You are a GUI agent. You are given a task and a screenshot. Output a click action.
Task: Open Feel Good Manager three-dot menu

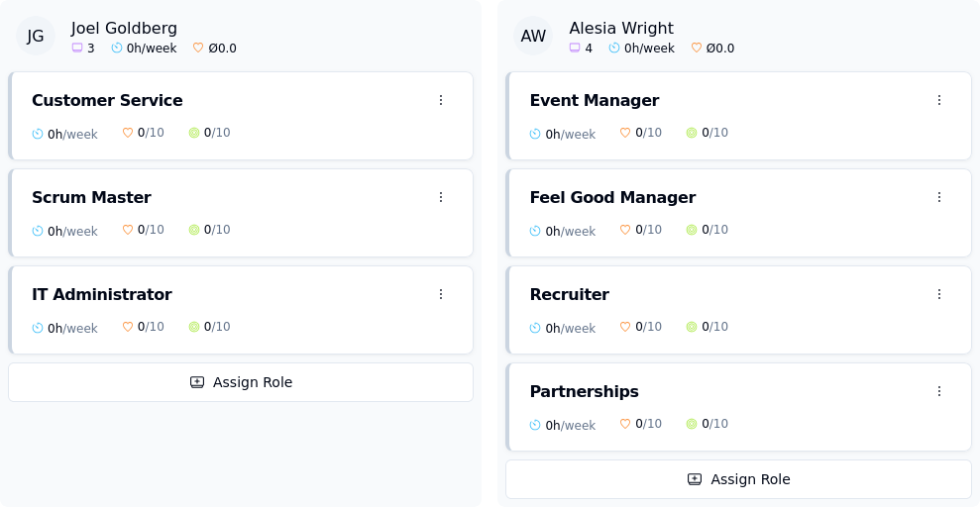pos(939,197)
